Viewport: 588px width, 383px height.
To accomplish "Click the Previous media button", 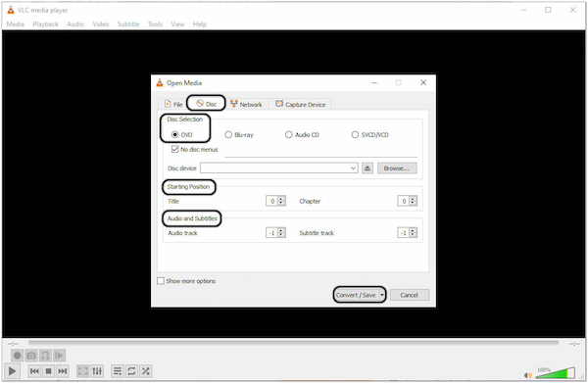I will (34, 371).
